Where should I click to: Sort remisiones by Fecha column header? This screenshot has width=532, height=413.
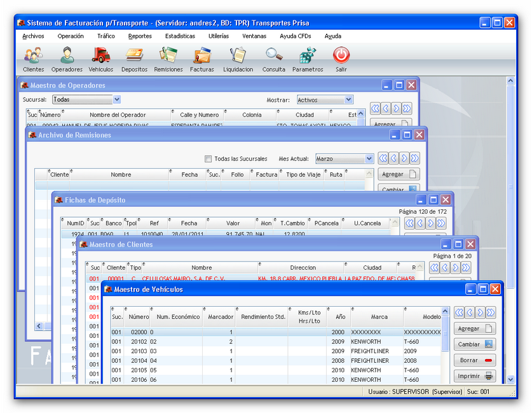coord(189,174)
